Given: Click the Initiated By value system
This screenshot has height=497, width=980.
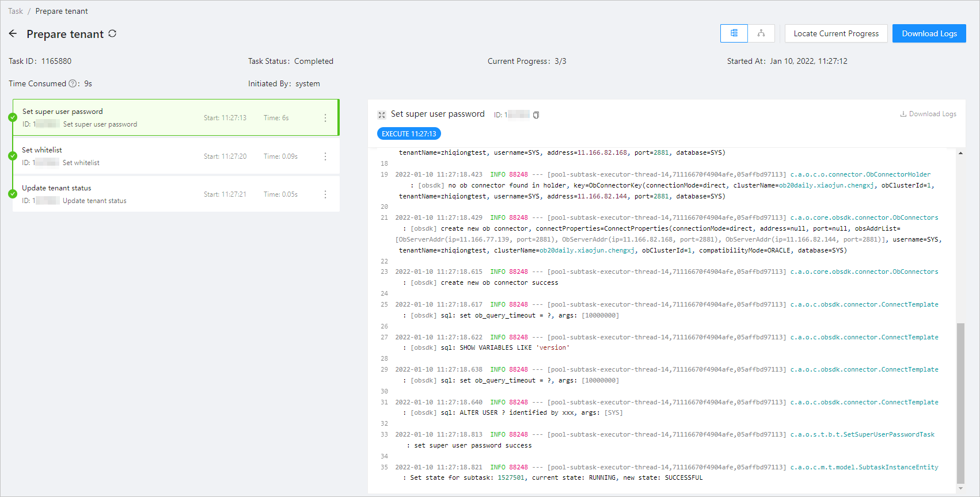Looking at the screenshot, I should click(x=307, y=83).
